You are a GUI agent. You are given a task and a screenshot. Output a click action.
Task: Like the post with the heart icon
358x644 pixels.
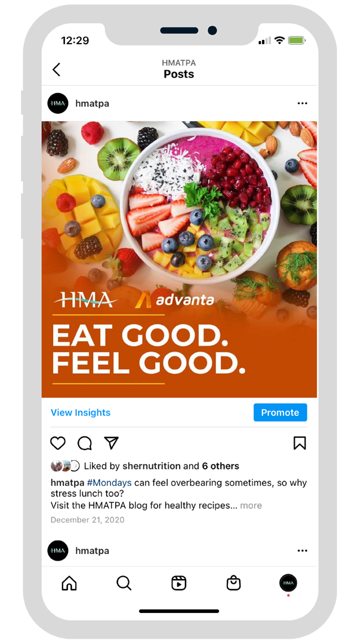(57, 443)
